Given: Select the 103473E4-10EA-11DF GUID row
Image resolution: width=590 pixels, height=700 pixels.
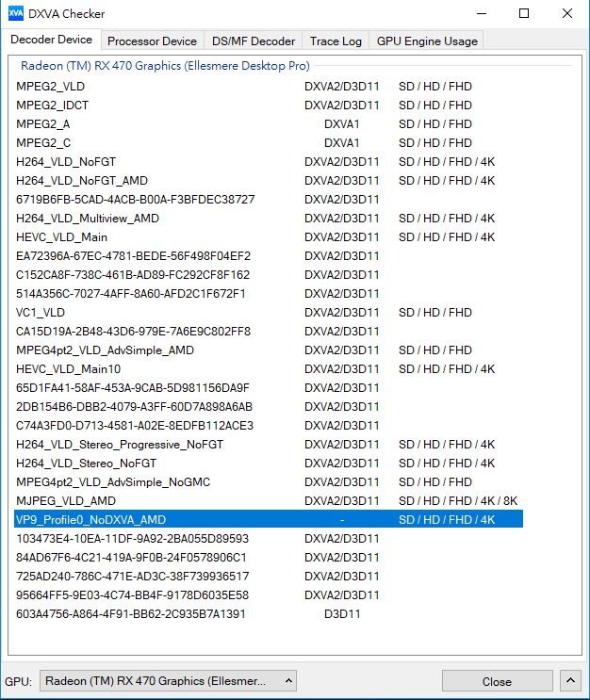Looking at the screenshot, I should coord(269,538).
